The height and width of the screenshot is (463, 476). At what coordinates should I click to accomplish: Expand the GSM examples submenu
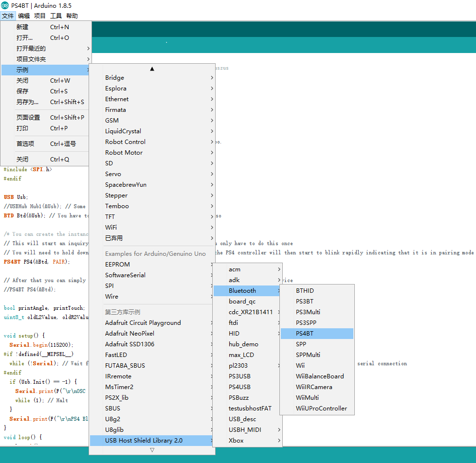[x=152, y=121]
